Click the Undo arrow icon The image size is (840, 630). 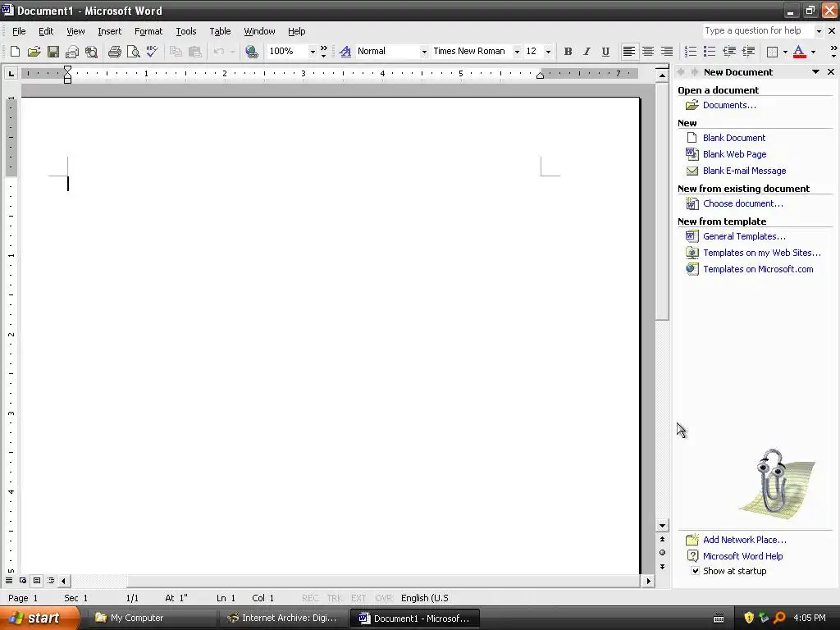point(218,52)
